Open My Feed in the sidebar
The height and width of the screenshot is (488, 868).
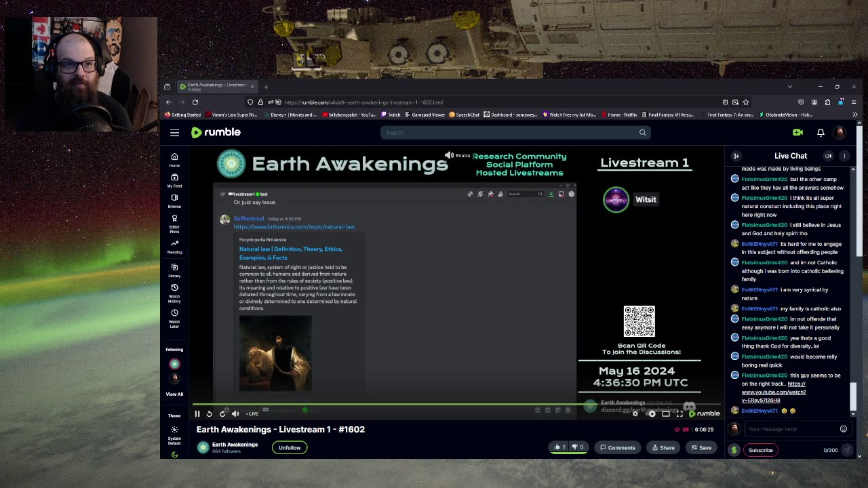point(174,180)
